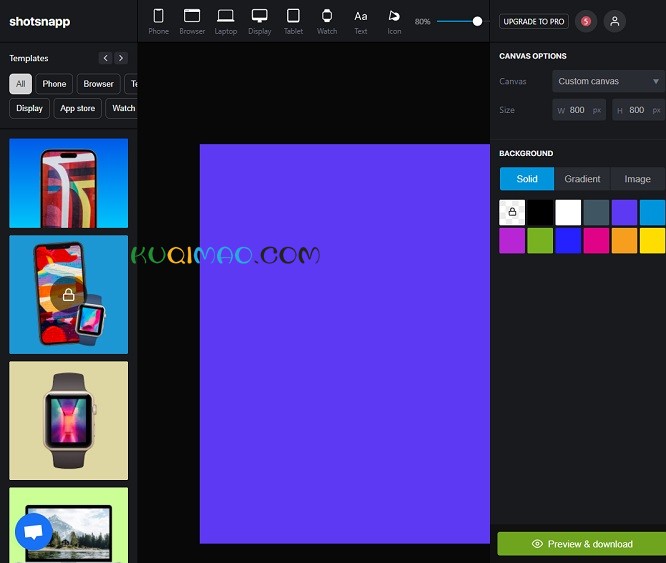
Task: Open the Custom canvas dropdown
Action: tap(609, 81)
